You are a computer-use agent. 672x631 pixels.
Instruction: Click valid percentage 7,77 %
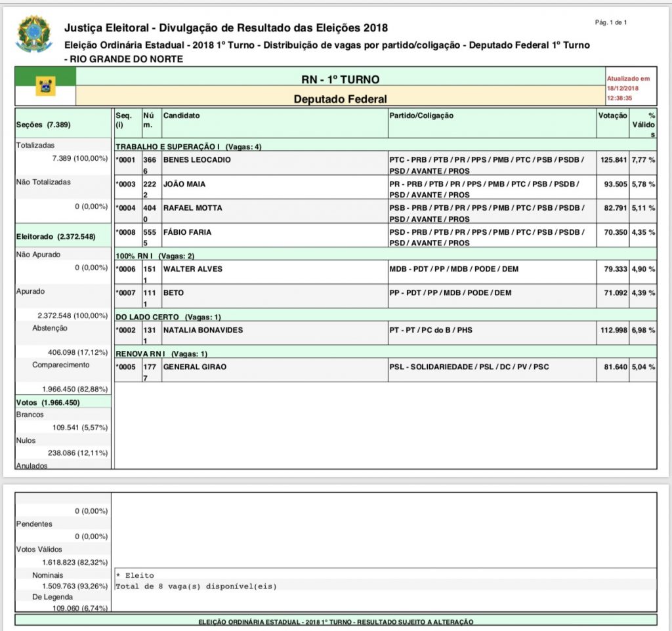643,160
